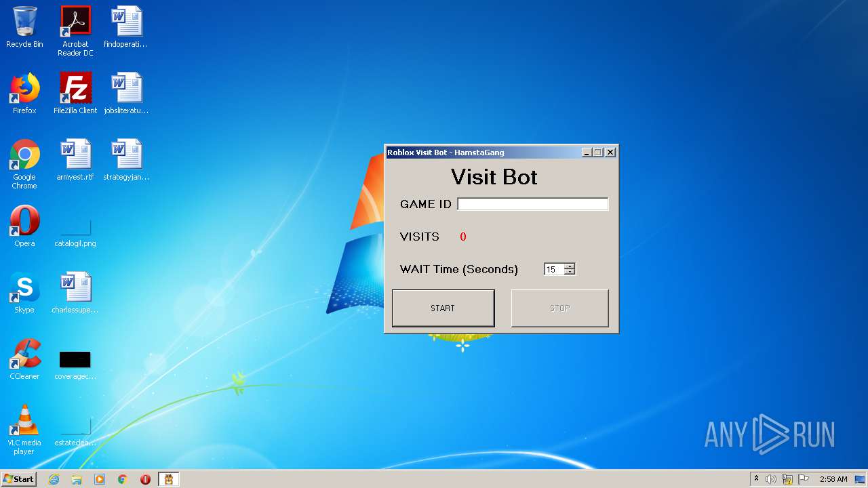Select the strategyjan... Word document
The width and height of the screenshot is (868, 488).
[x=126, y=160]
